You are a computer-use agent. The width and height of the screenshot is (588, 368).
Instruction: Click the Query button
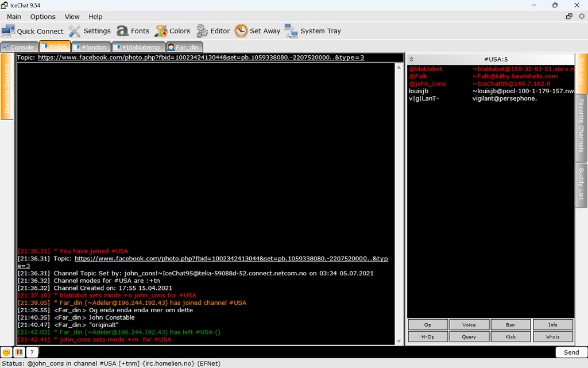click(x=469, y=336)
